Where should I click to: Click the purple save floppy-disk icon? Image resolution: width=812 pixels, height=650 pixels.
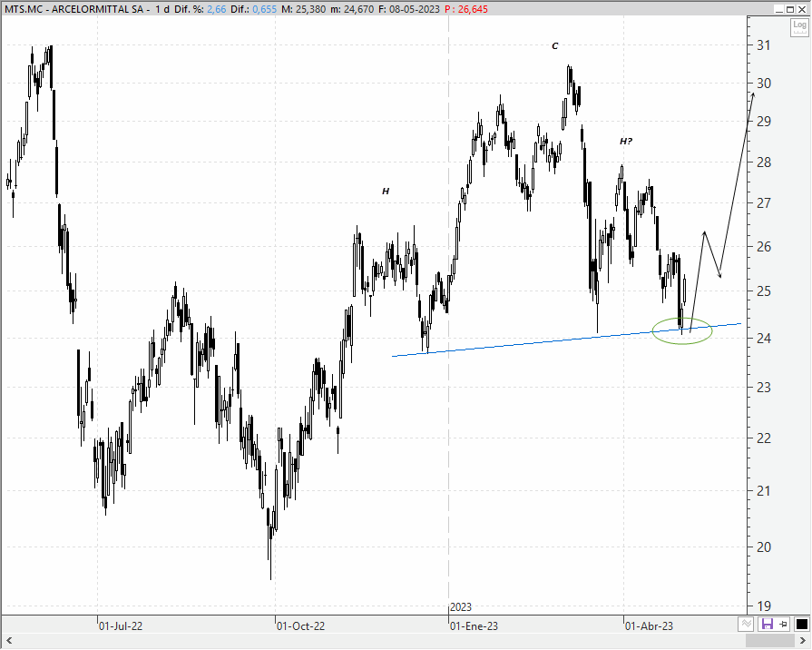tap(767, 624)
